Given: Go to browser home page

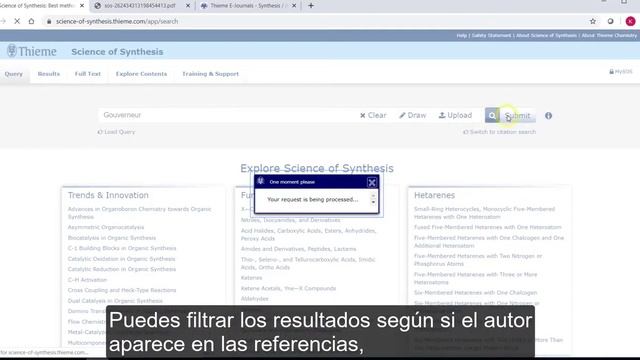Looking at the screenshot, I should pyautogui.click(x=31, y=21).
